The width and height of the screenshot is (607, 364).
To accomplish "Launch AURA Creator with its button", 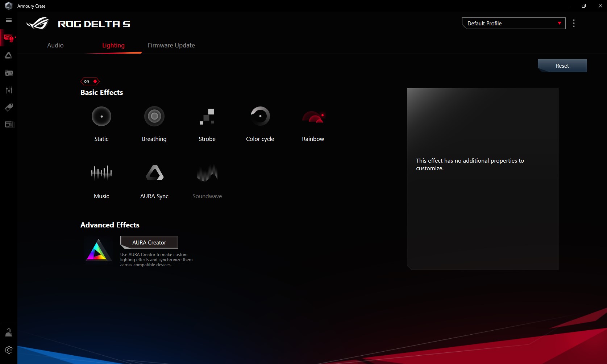I will [149, 242].
